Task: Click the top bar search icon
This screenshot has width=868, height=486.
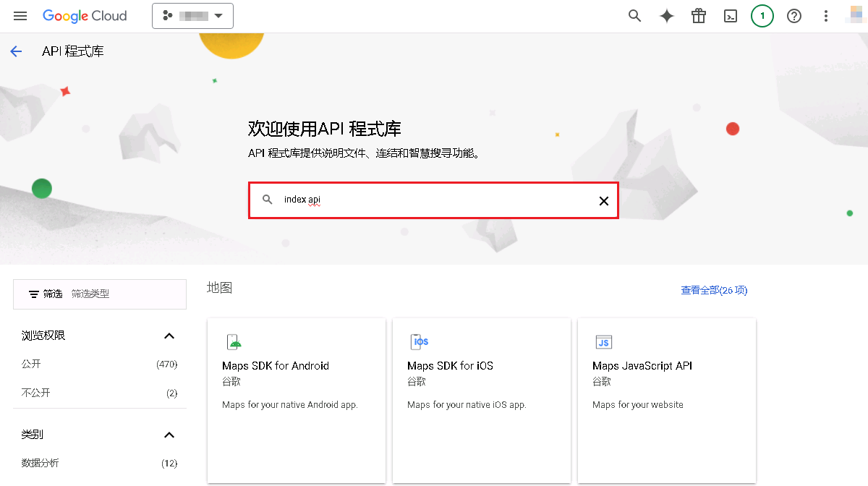Action: point(634,16)
